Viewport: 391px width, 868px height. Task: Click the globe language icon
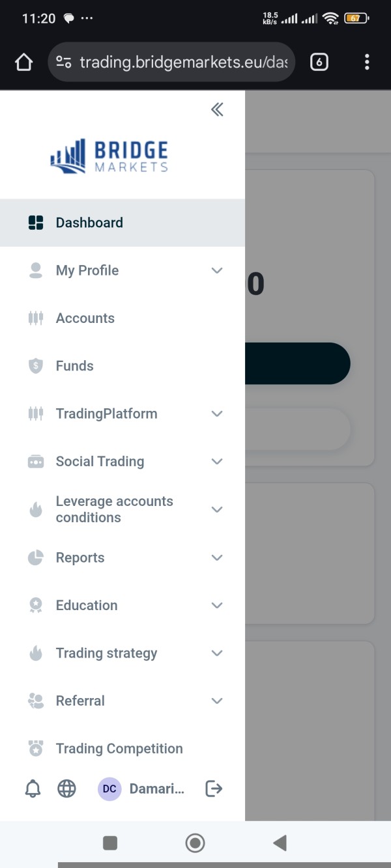[66, 789]
